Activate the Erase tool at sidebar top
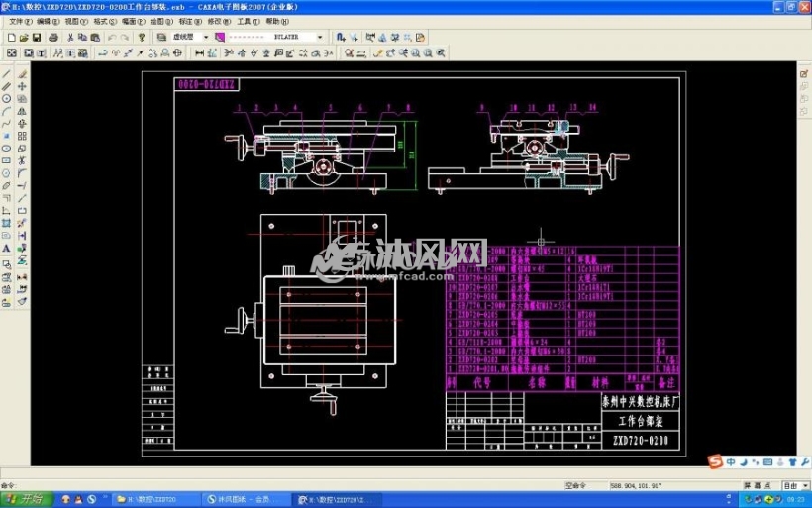812x508 pixels. pyautogui.click(x=22, y=74)
